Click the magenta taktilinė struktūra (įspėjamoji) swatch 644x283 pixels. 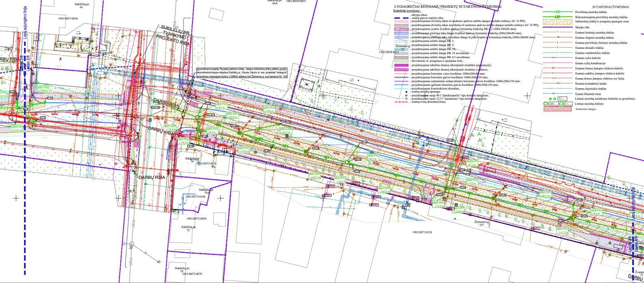402,65
